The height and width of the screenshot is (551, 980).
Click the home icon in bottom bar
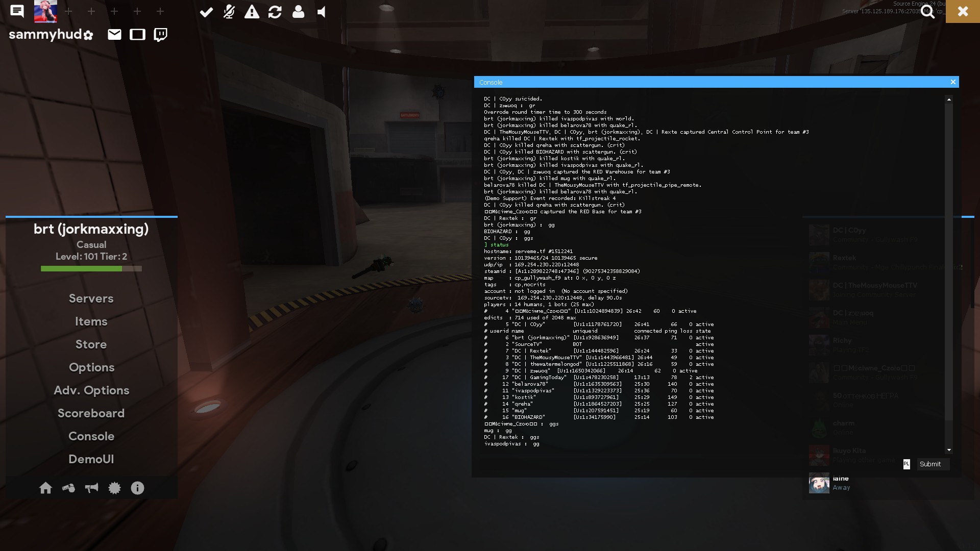(x=45, y=488)
